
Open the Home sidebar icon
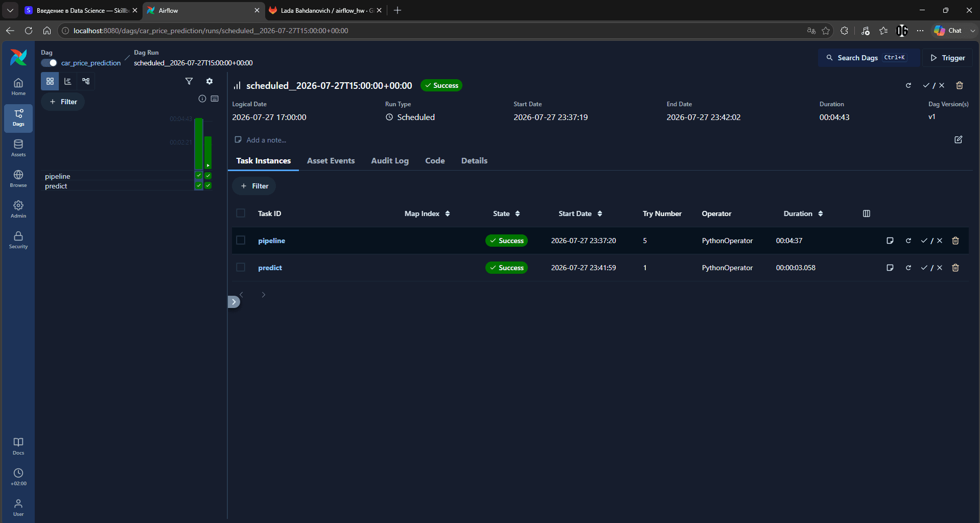pos(18,87)
